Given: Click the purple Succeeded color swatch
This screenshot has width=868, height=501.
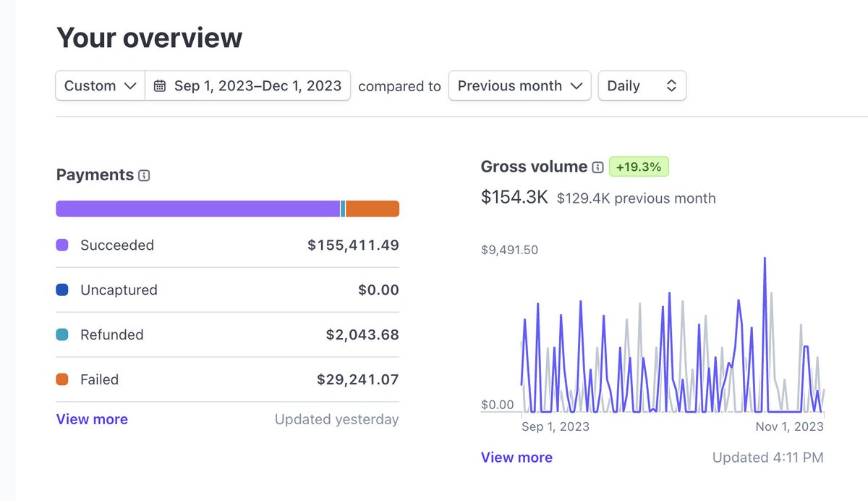Looking at the screenshot, I should (x=62, y=245).
